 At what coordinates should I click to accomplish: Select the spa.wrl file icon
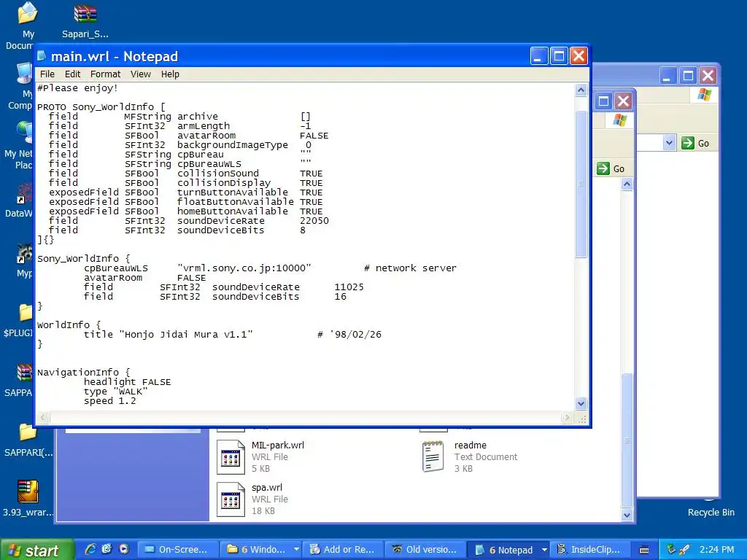click(231, 499)
